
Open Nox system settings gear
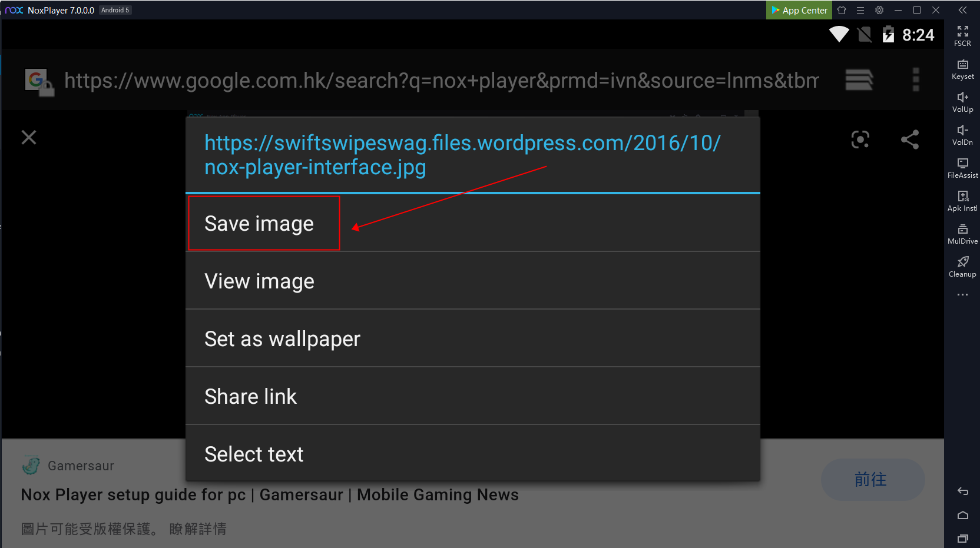[x=879, y=10]
